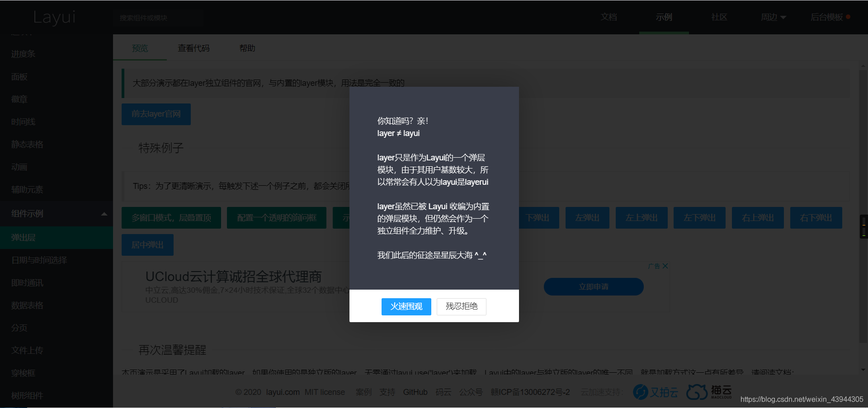868x408 pixels.
Task: Open the 周边 dropdown menu
Action: [x=773, y=17]
